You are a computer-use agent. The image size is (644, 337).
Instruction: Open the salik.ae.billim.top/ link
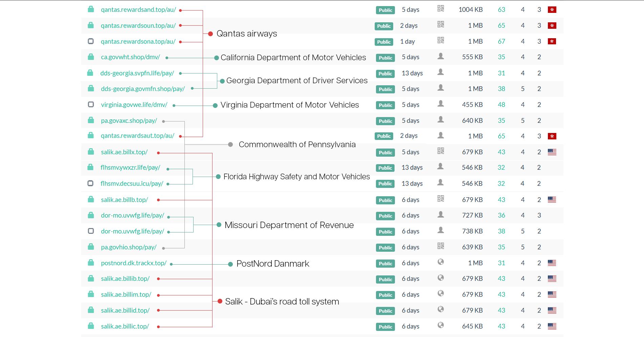126,294
